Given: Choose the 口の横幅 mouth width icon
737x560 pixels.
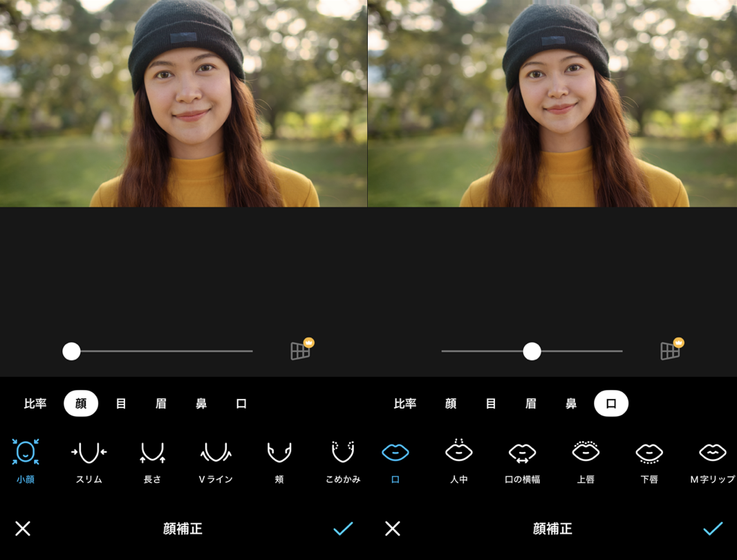Looking at the screenshot, I should click(x=522, y=453).
